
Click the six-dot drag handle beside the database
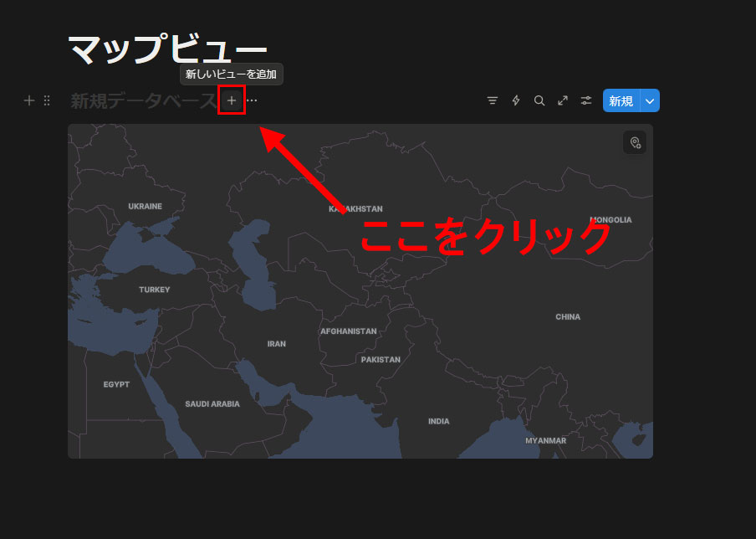(47, 101)
